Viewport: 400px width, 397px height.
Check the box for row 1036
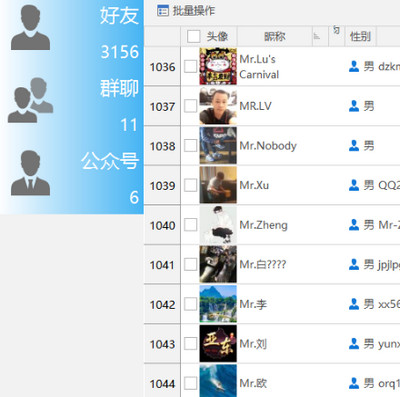pyautogui.click(x=190, y=66)
